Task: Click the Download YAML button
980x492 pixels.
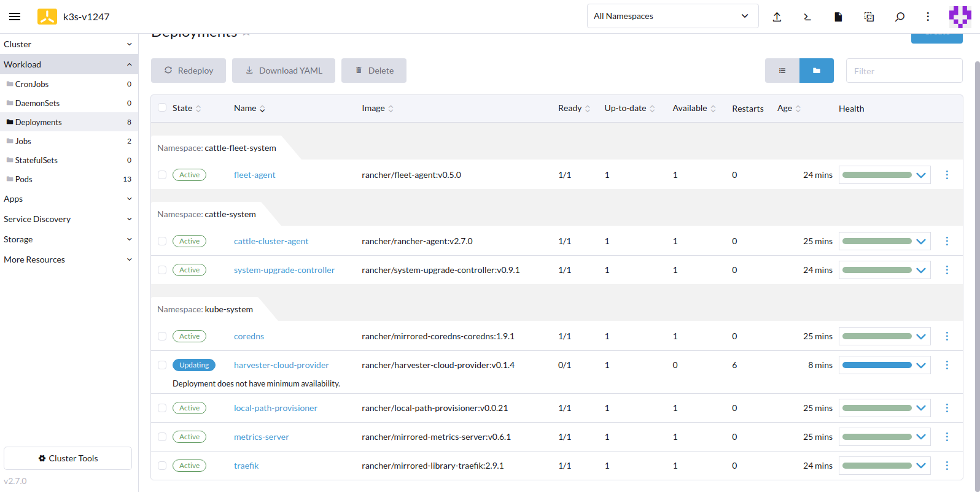Action: coord(284,71)
